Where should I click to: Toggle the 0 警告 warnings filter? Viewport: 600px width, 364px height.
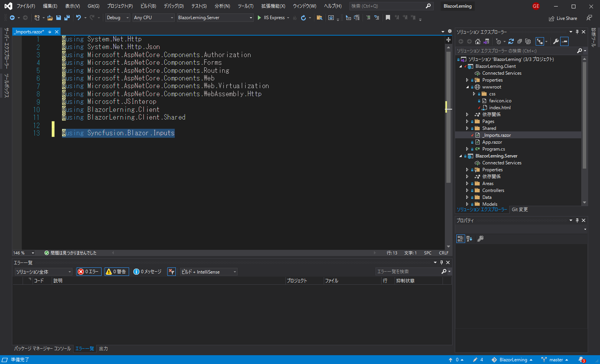[x=117, y=272]
